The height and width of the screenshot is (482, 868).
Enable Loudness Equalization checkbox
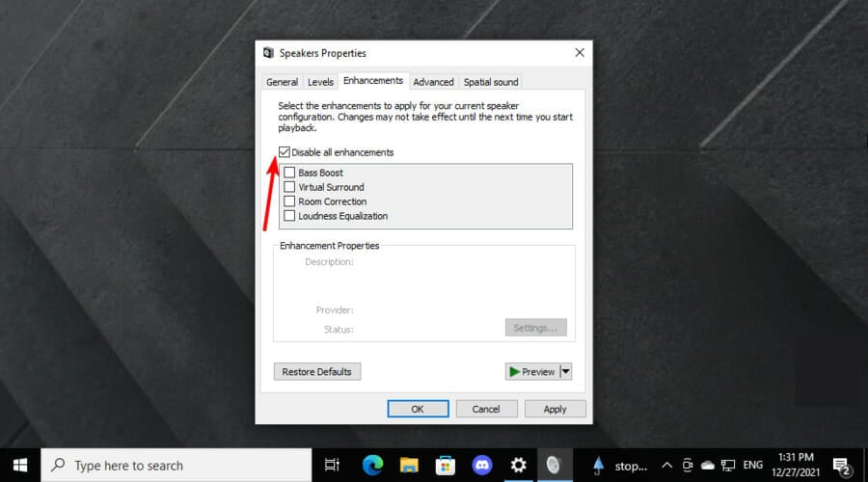(x=289, y=216)
